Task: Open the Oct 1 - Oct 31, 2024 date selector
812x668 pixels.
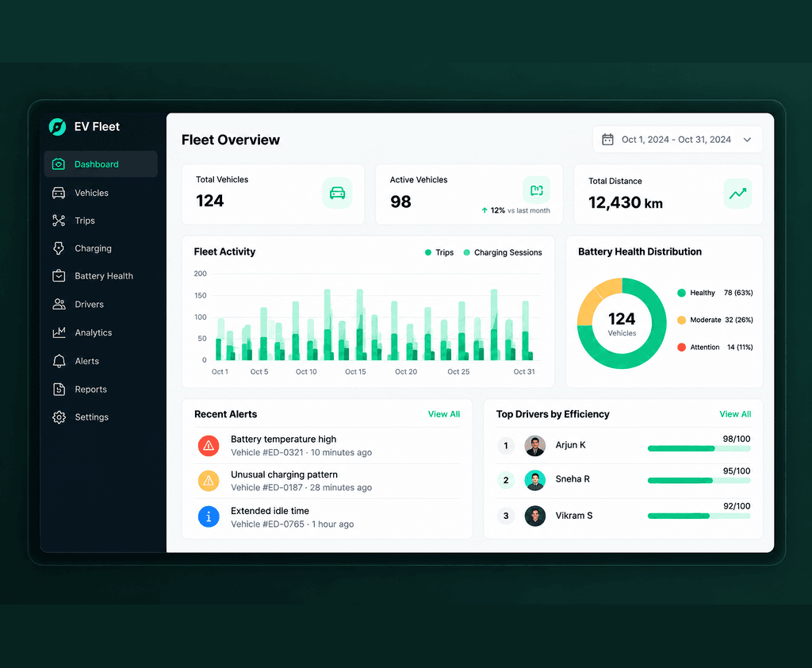Action: click(677, 140)
